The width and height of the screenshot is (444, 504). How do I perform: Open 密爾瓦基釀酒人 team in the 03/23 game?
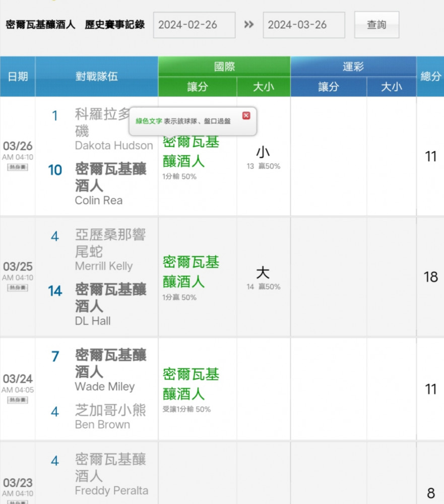click(110, 468)
